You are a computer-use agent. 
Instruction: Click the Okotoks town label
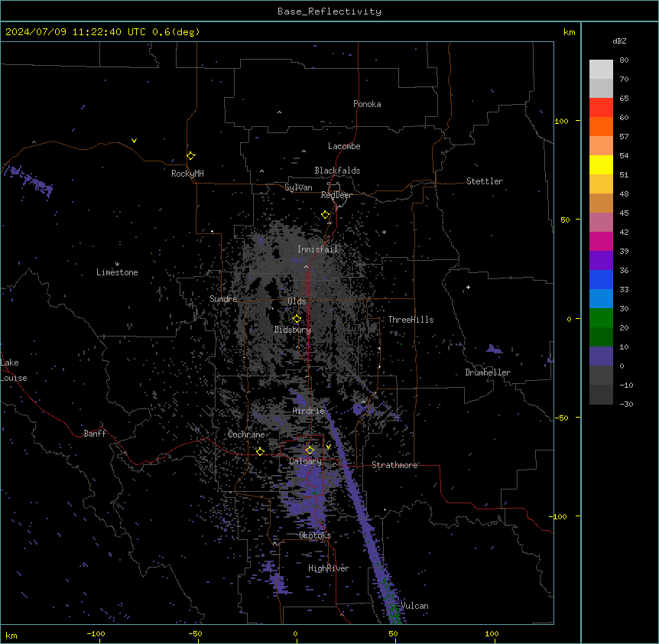[x=315, y=535]
